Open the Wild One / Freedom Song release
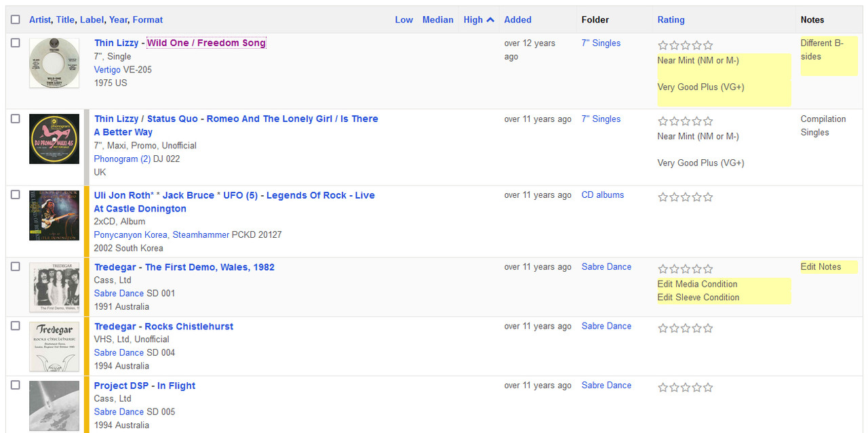 [x=207, y=43]
